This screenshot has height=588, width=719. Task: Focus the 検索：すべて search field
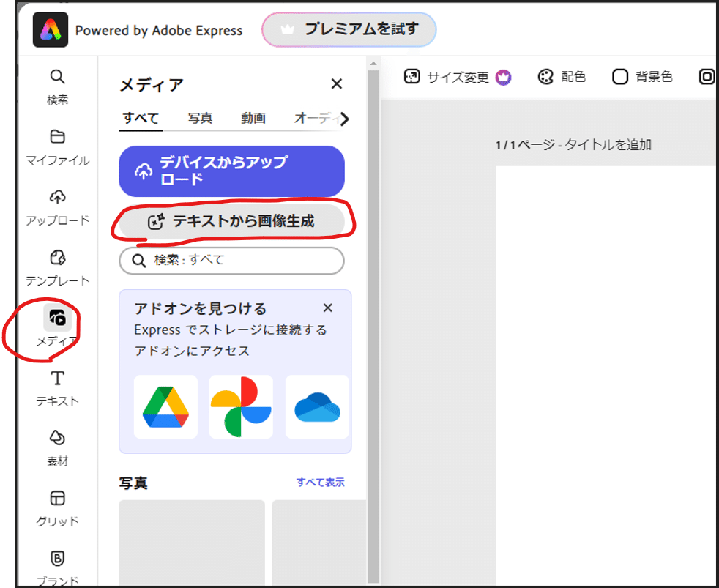(231, 261)
